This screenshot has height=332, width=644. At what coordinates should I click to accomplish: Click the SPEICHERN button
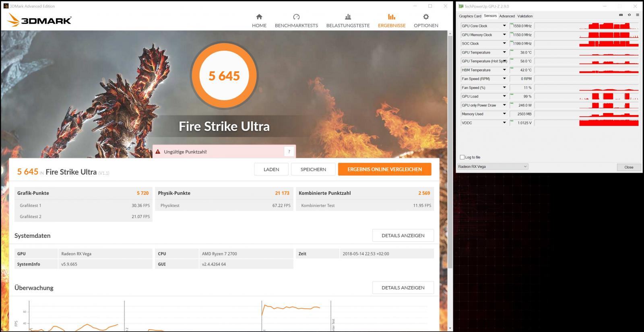pos(313,169)
